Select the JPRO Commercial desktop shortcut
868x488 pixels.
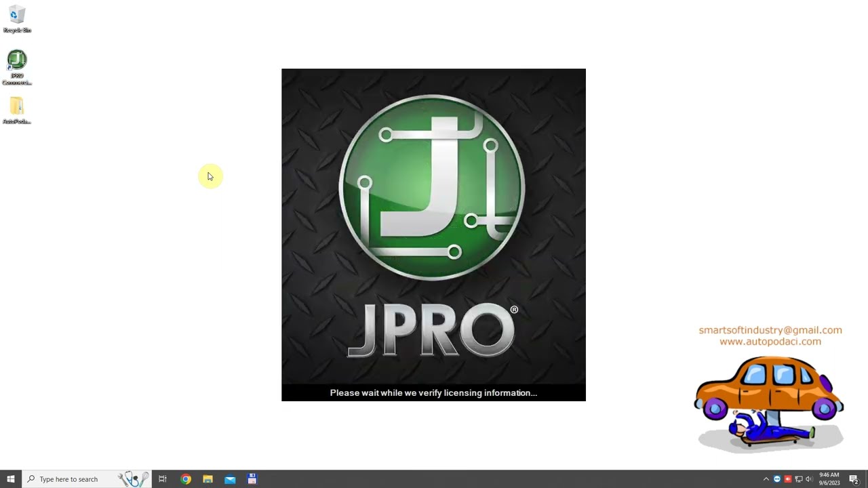(x=17, y=67)
